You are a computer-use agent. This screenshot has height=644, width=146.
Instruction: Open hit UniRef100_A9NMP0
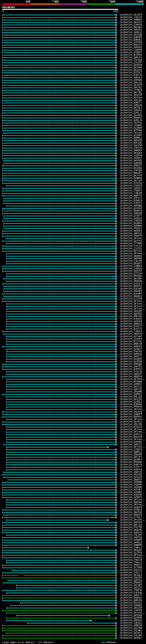[131, 20]
